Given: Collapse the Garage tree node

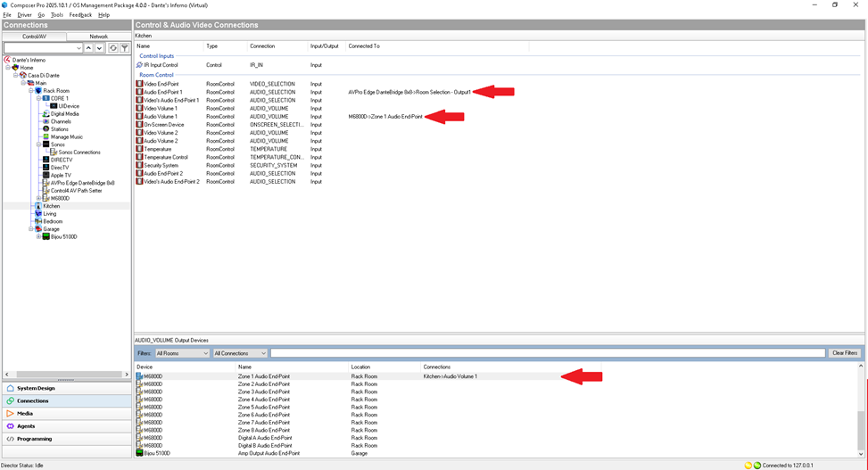Looking at the screenshot, I should click(31, 229).
